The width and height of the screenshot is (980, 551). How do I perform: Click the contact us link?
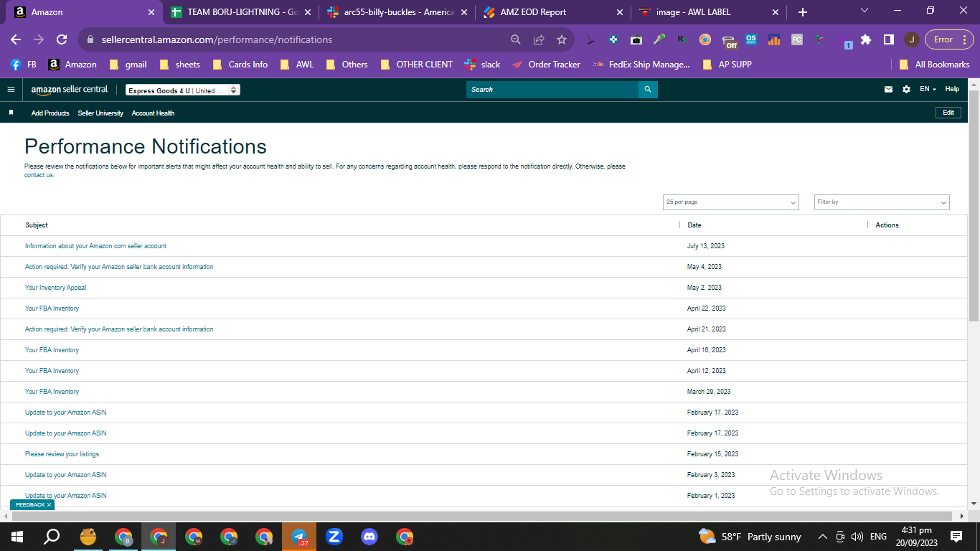tap(39, 175)
